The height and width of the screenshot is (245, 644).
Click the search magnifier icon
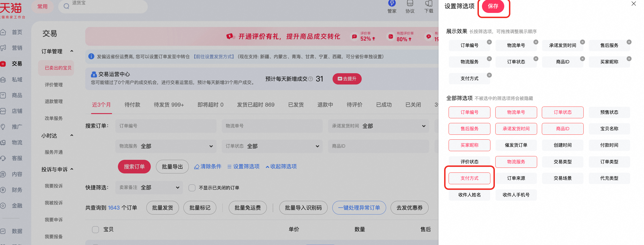click(x=66, y=6)
